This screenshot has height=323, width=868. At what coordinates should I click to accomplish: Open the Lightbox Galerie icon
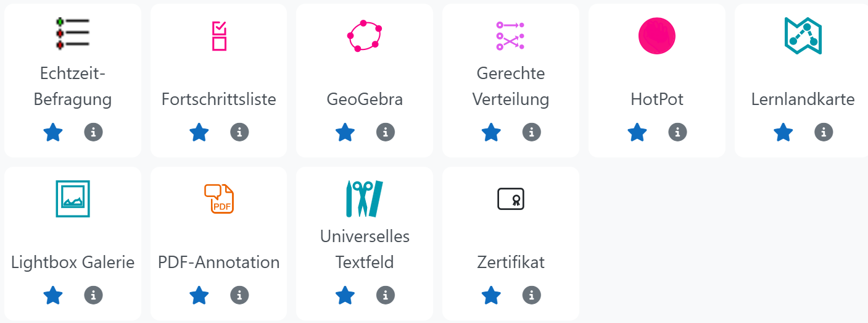coord(73,198)
